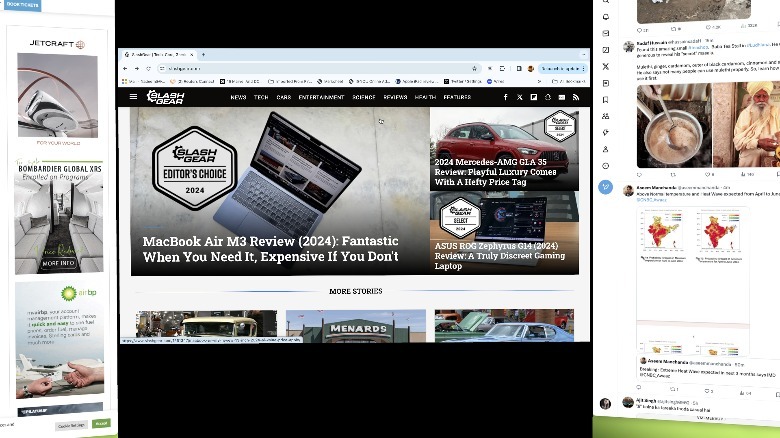780x438 pixels.
Task: Click the SlashGear logo
Action: (x=165, y=97)
